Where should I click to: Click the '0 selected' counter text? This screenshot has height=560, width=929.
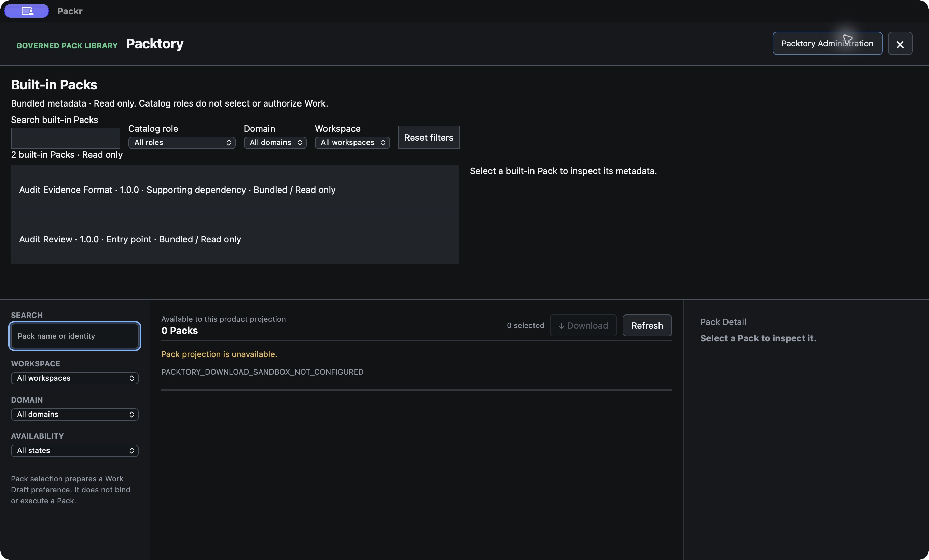tap(526, 326)
